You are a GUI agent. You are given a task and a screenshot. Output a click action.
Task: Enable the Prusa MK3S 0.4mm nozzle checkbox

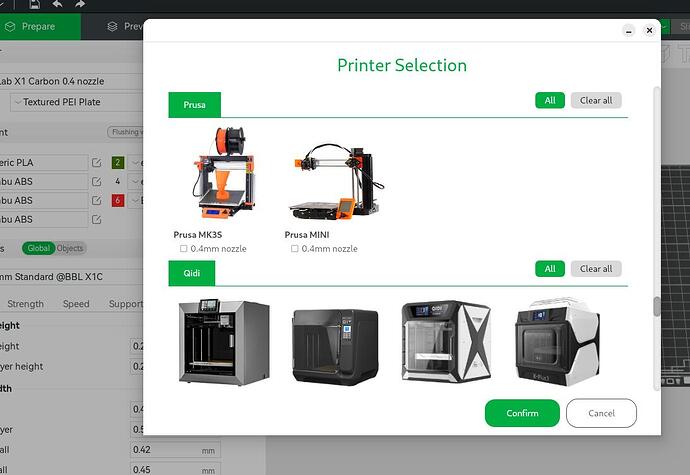(183, 249)
